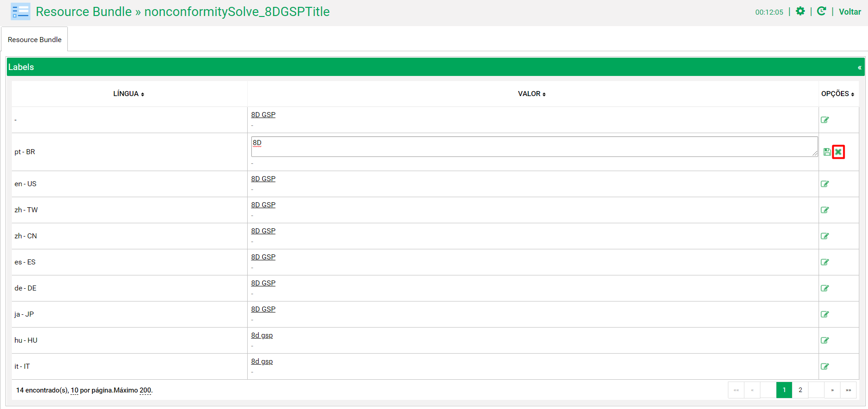Open the 8D GSP value for zh - CN
The height and width of the screenshot is (409, 868).
[263, 231]
